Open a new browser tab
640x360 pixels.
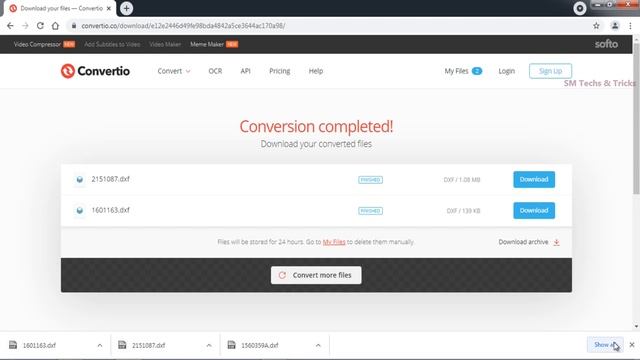tap(127, 8)
